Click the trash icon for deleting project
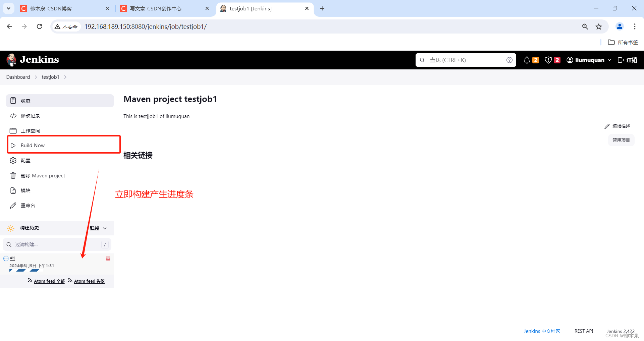644x341 pixels. (13, 175)
